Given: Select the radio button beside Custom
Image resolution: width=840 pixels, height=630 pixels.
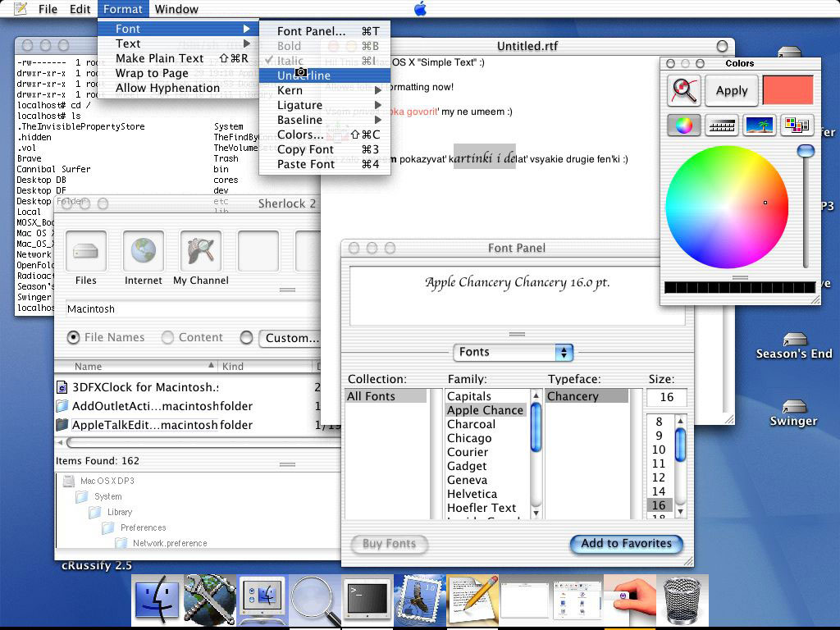Looking at the screenshot, I should click(x=246, y=337).
